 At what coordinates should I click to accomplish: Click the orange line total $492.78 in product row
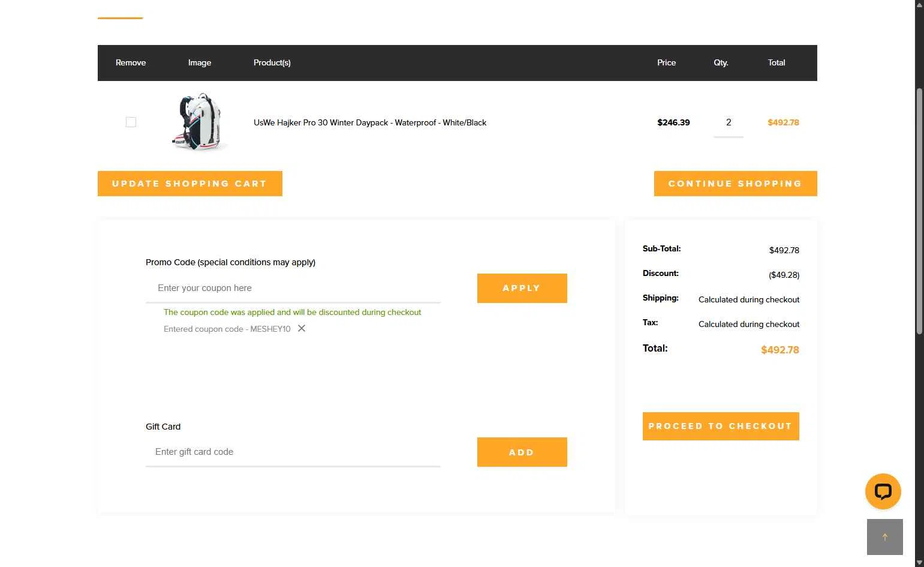click(x=783, y=122)
